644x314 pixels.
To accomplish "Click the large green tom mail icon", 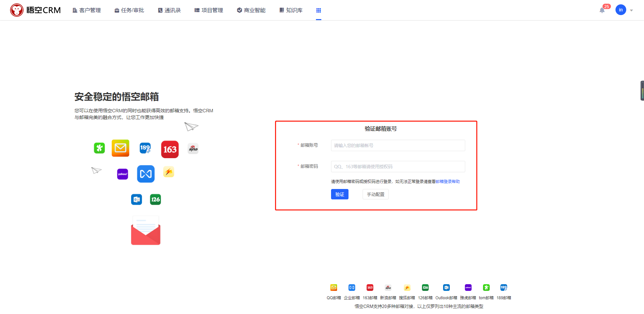I will click(x=99, y=148).
